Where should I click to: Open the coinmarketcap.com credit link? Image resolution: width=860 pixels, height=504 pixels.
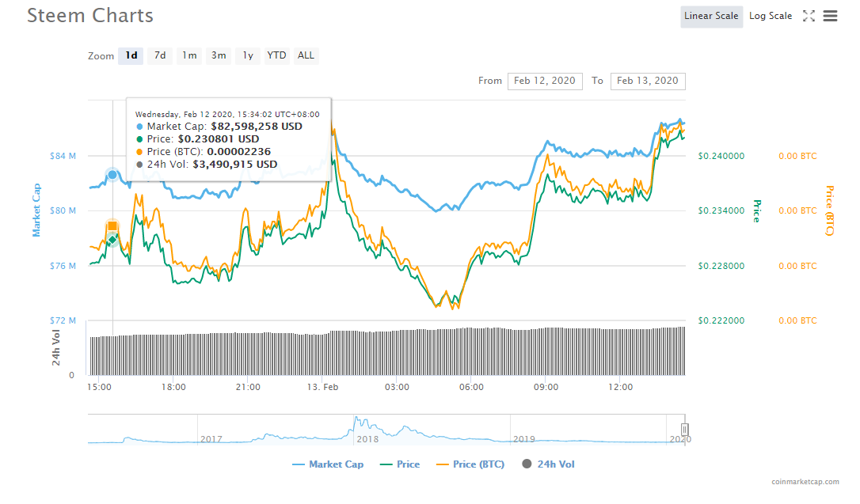[805, 482]
